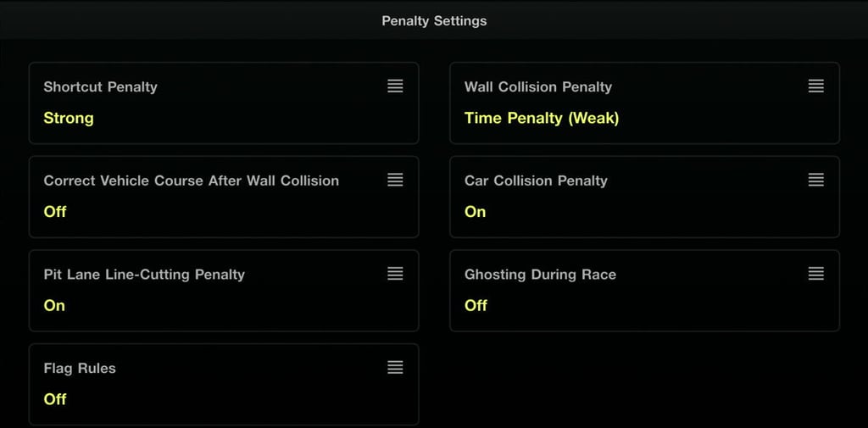Click the list icon for Correct Vehicle Course
868x428 pixels.
coord(395,180)
